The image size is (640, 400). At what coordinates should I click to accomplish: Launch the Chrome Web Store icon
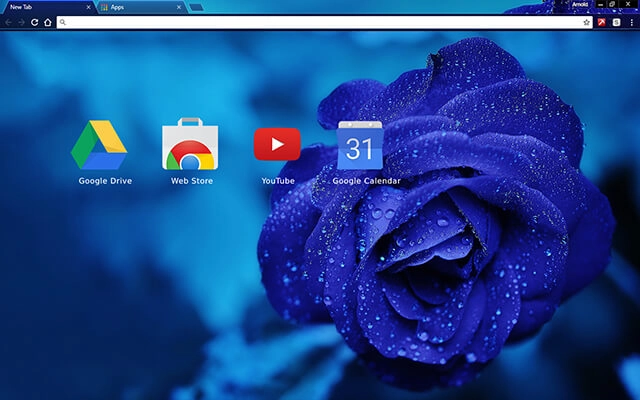190,144
